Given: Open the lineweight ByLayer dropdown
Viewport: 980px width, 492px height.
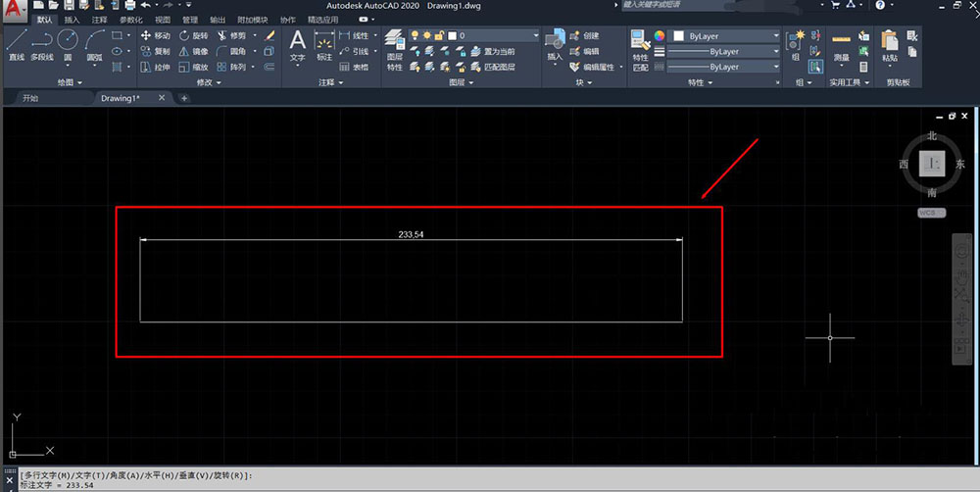Looking at the screenshot, I should [x=724, y=51].
